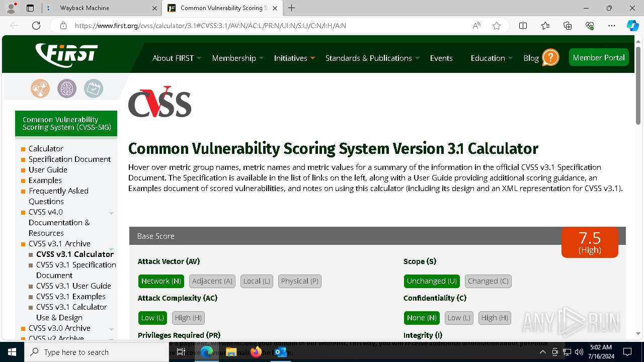The width and height of the screenshot is (644, 362).
Task: Reload the page with refresh icon
Action: [x=36, y=26]
